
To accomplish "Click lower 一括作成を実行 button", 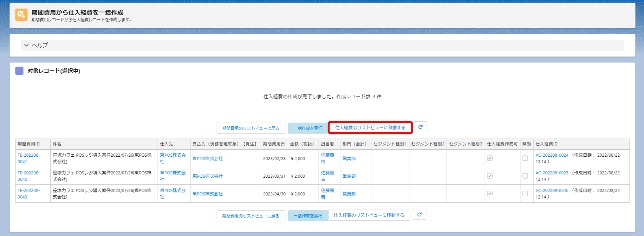I will click(x=308, y=216).
